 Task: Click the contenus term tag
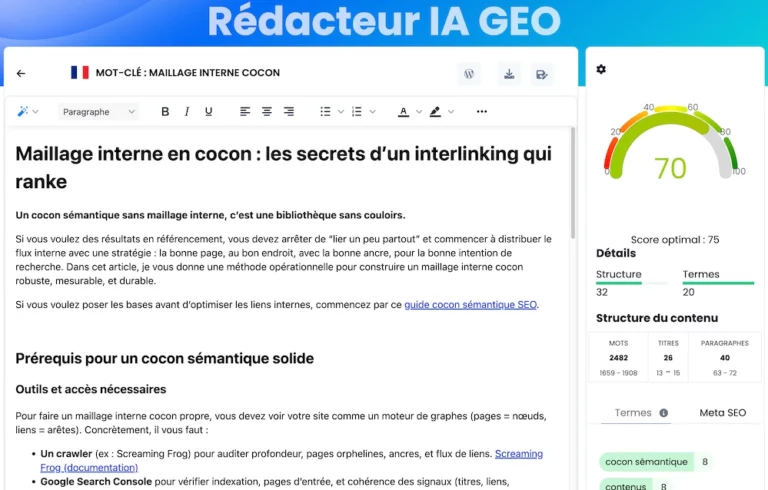pyautogui.click(x=625, y=485)
